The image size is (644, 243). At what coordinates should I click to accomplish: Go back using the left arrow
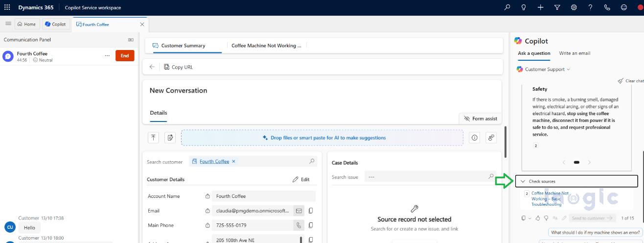point(152,67)
